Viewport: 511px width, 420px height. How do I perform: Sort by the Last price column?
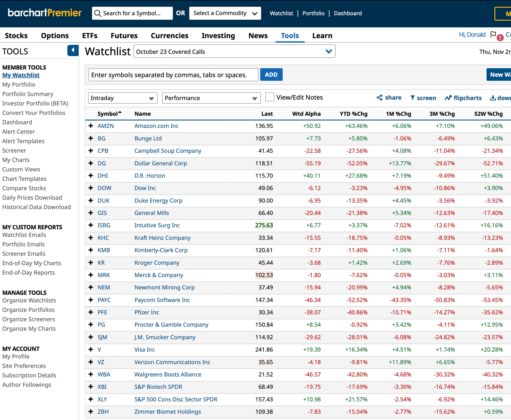[x=267, y=114]
